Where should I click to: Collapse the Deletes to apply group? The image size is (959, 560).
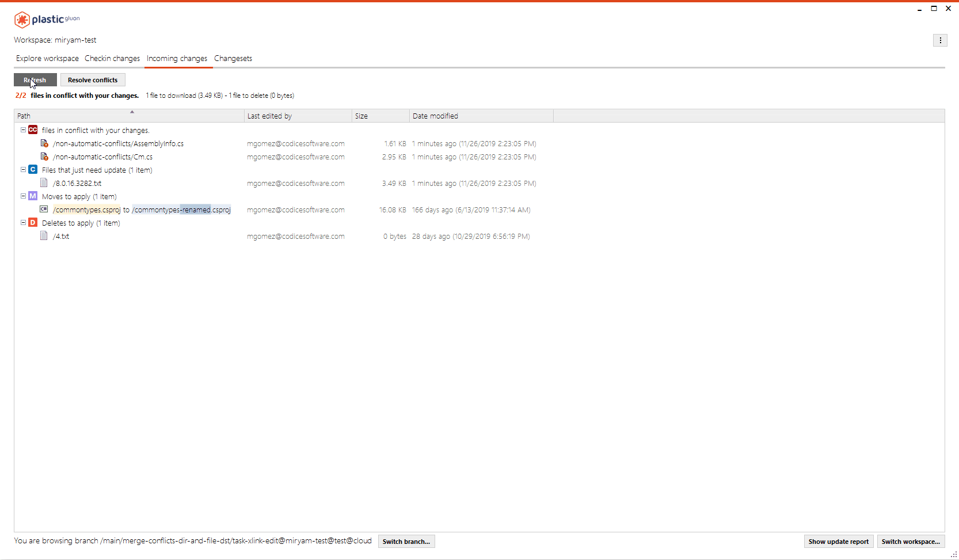(23, 222)
